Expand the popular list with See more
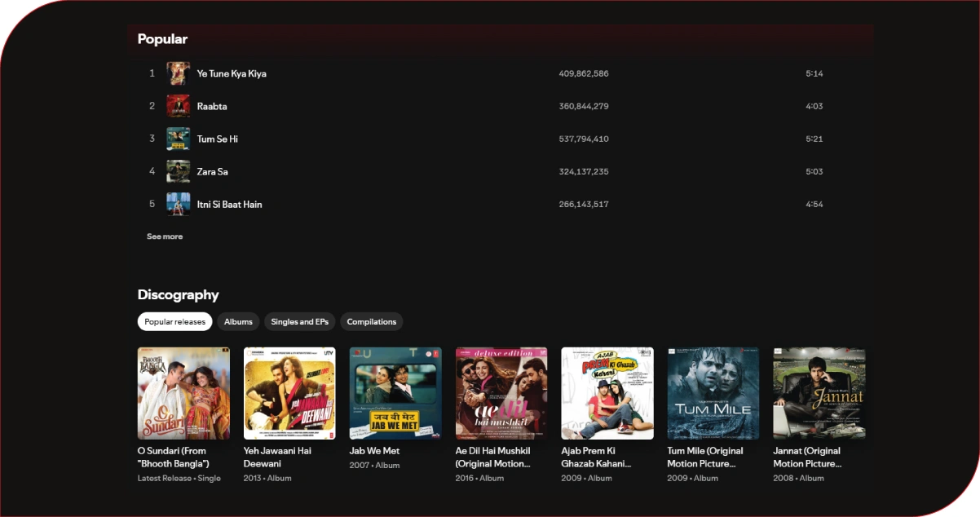The height and width of the screenshot is (517, 980). [x=165, y=236]
